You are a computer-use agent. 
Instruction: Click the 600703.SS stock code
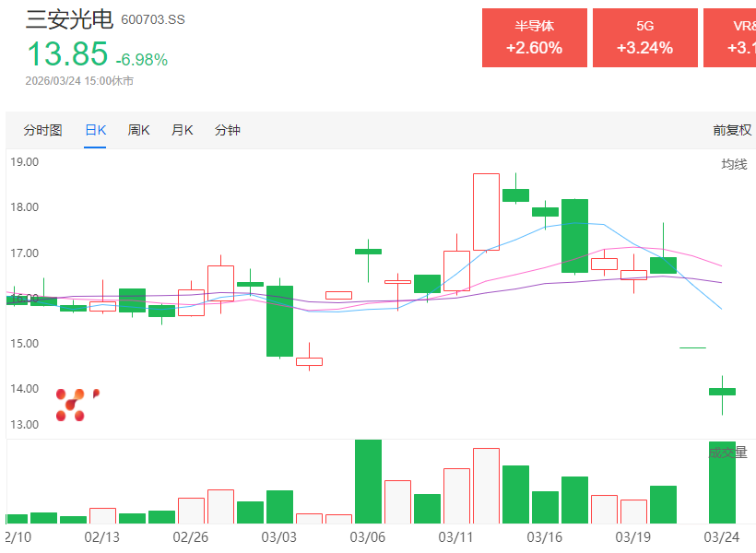coord(153,20)
